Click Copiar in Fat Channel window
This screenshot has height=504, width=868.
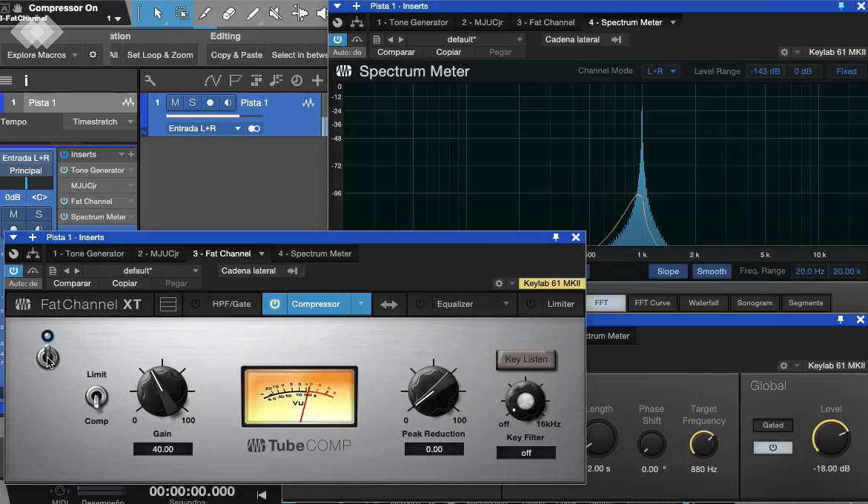(x=125, y=283)
